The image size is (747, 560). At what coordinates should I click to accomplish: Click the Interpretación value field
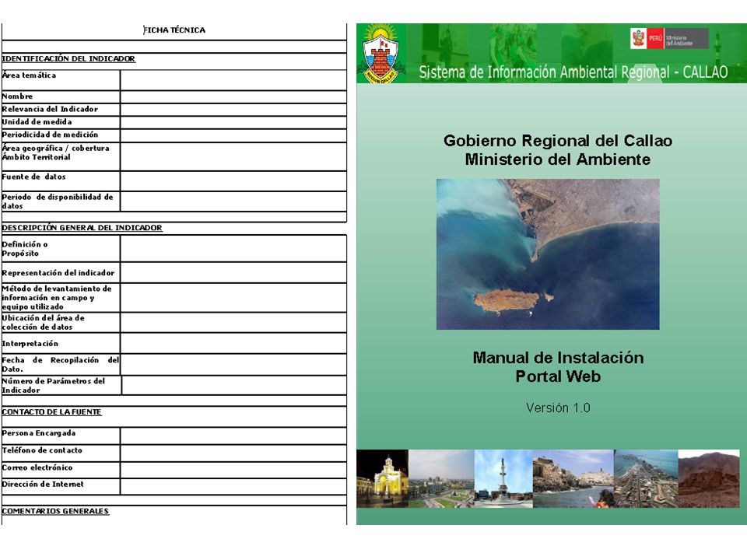tap(233, 343)
